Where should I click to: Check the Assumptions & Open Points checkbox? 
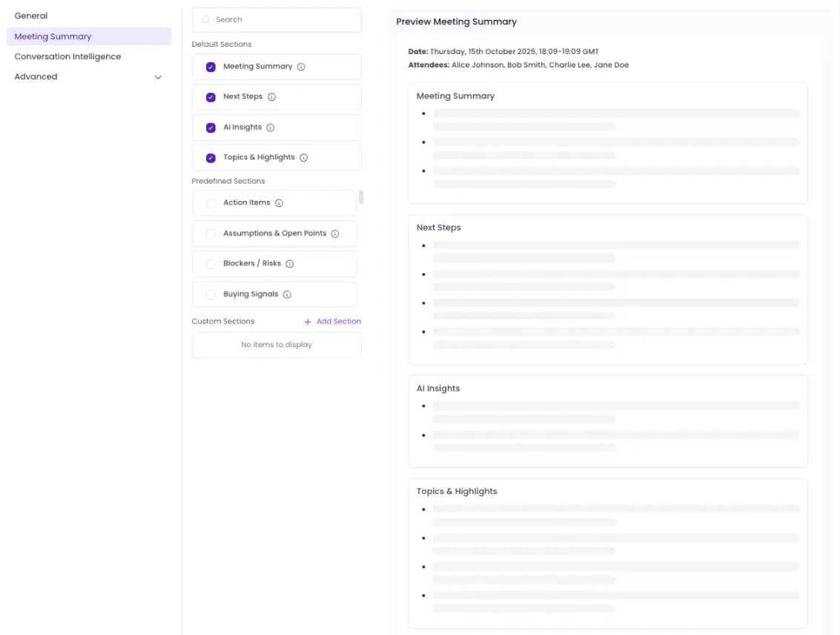click(x=211, y=234)
